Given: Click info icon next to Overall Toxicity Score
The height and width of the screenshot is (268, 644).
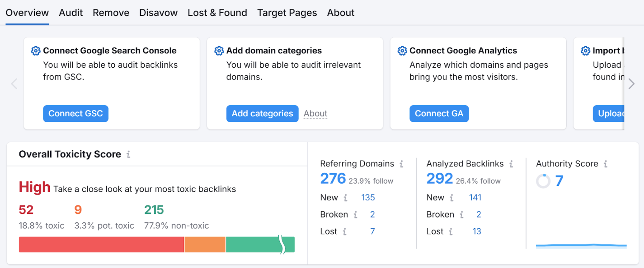Looking at the screenshot, I should pos(128,155).
